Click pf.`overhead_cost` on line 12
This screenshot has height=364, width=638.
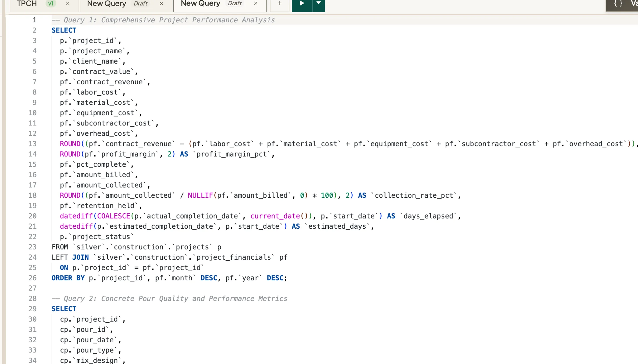tap(99, 134)
